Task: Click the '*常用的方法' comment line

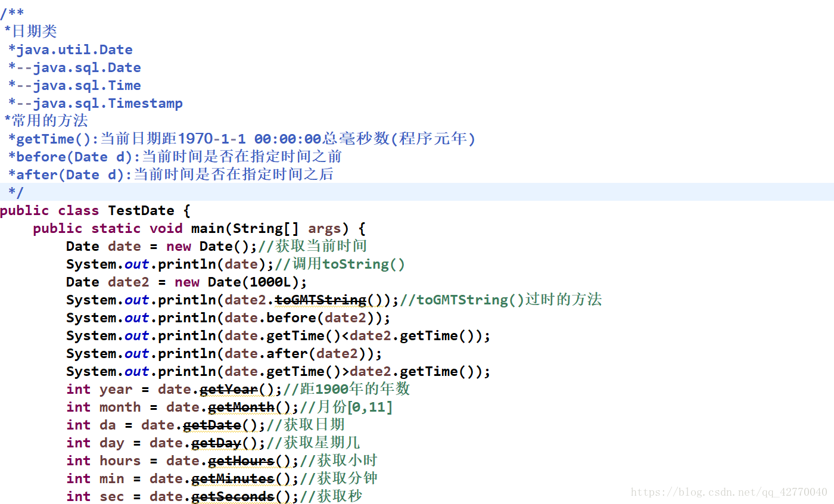Action: [x=46, y=121]
